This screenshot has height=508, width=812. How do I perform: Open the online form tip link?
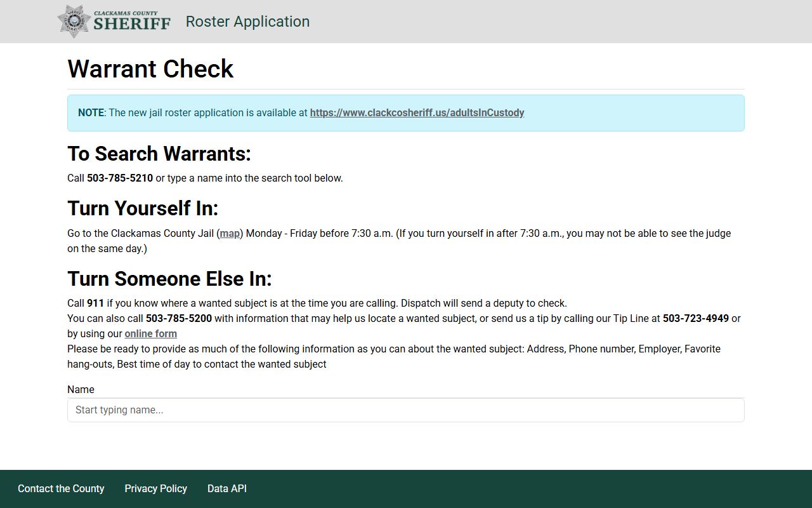[150, 334]
